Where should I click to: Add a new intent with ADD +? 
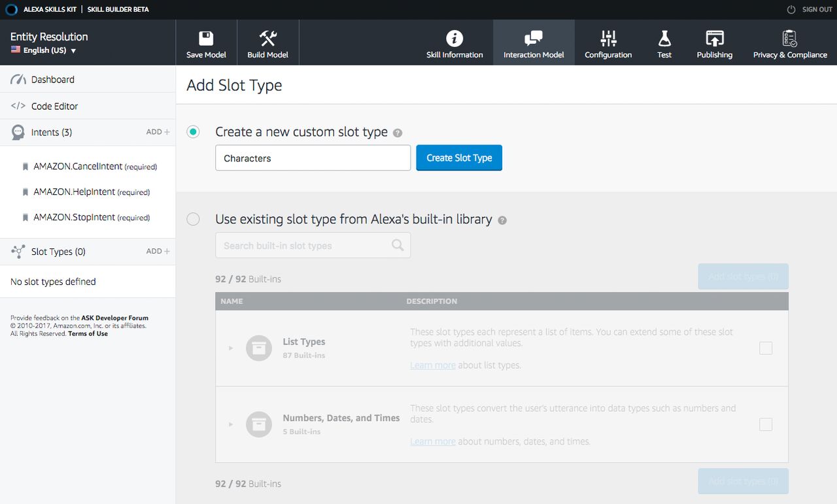tap(158, 132)
